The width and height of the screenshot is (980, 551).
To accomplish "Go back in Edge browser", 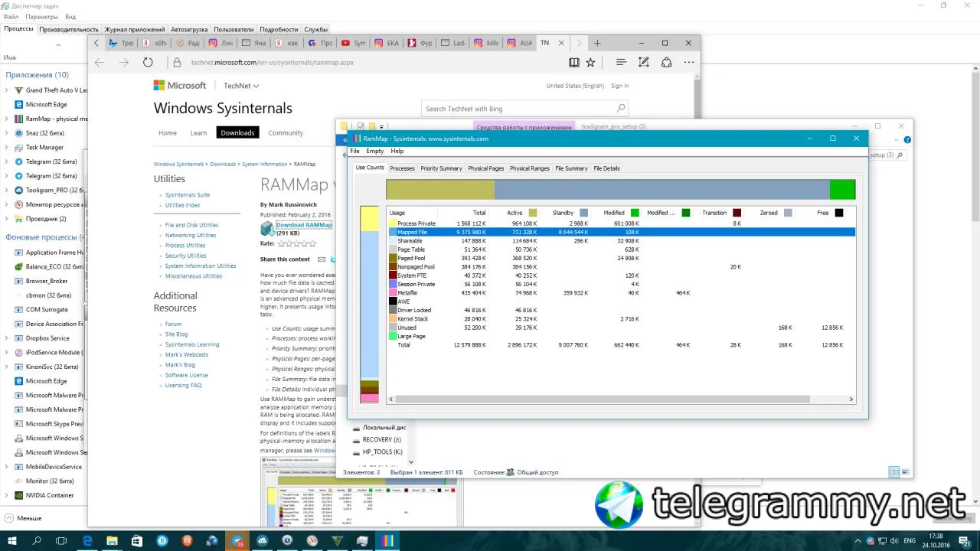I will click(x=99, y=63).
